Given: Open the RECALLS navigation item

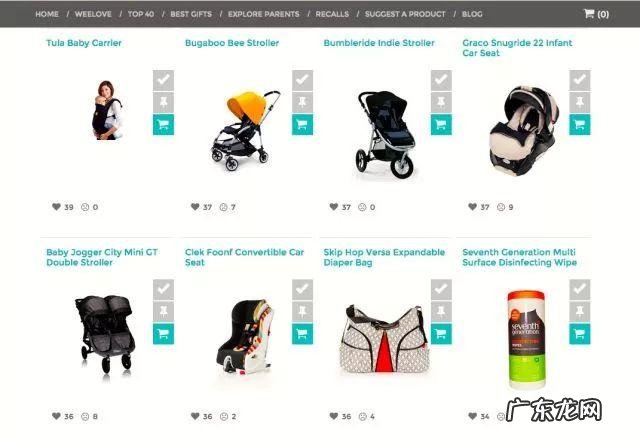Looking at the screenshot, I should click(x=332, y=14).
